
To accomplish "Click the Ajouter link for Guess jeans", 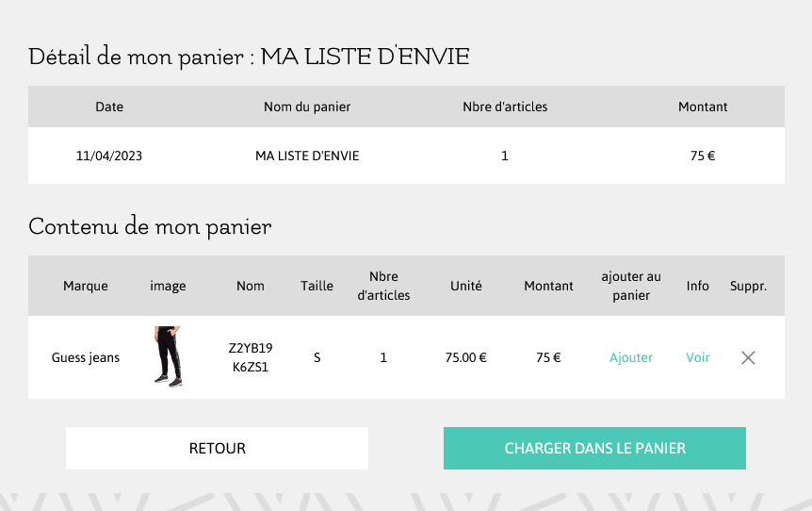I will point(631,357).
